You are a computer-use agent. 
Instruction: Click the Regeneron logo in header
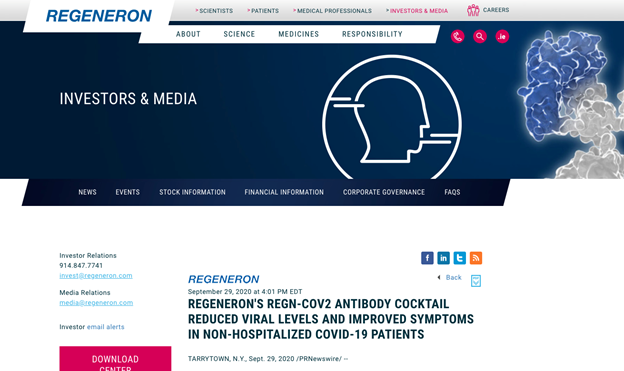click(x=99, y=16)
